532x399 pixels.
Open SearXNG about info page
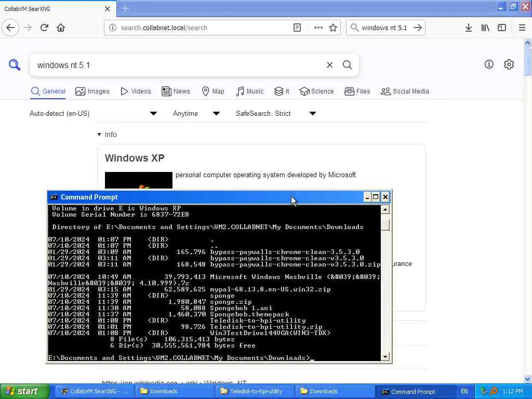[x=489, y=64]
